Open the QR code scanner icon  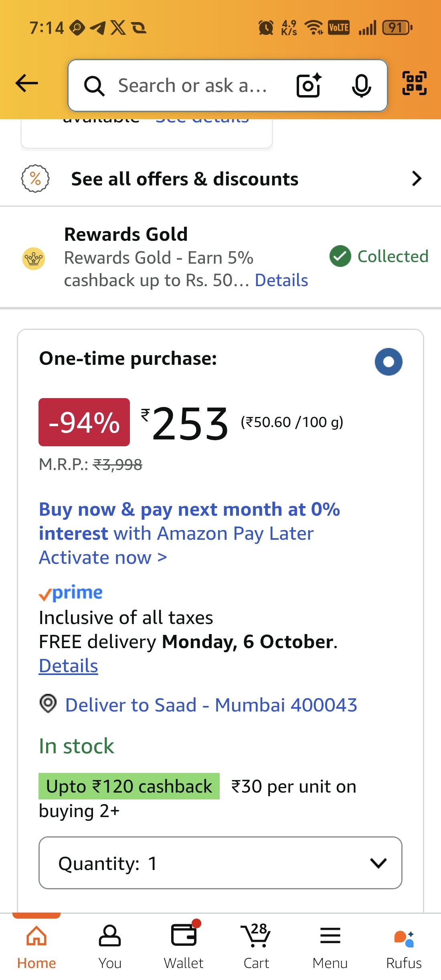(414, 83)
